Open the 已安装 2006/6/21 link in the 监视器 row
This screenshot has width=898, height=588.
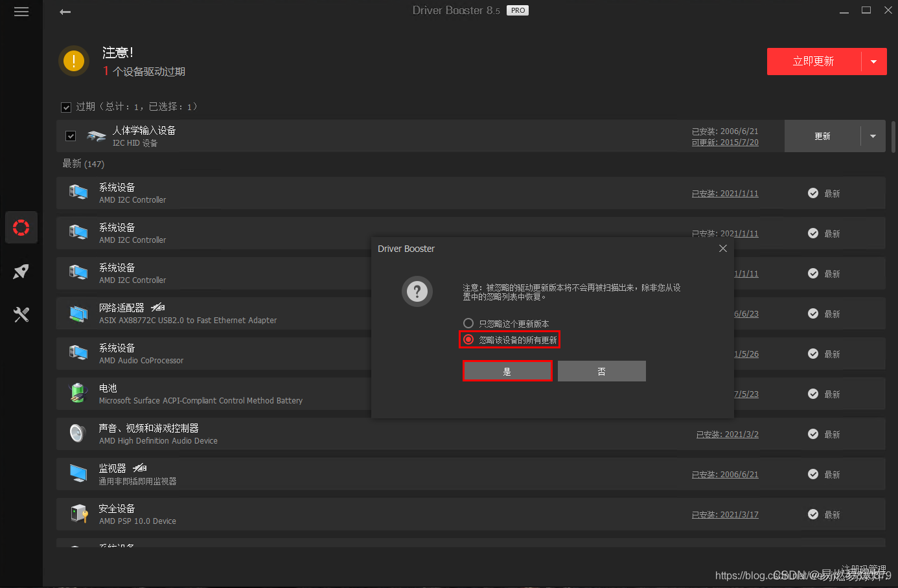(x=725, y=475)
